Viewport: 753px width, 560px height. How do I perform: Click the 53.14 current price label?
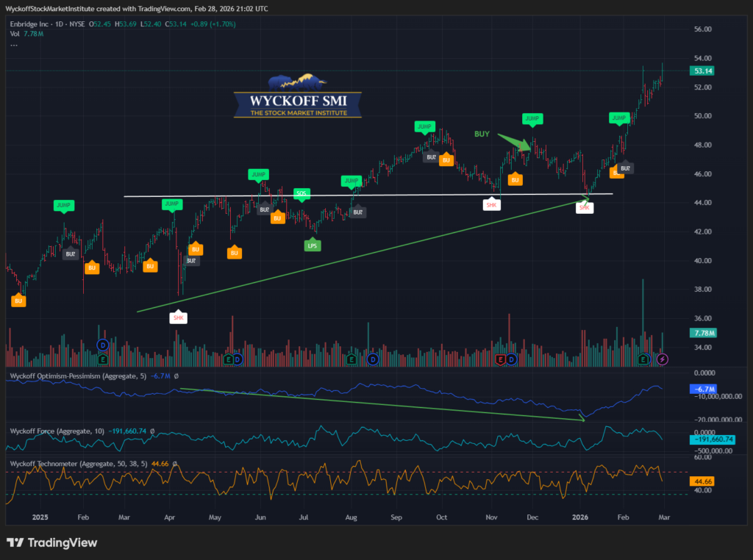point(703,71)
